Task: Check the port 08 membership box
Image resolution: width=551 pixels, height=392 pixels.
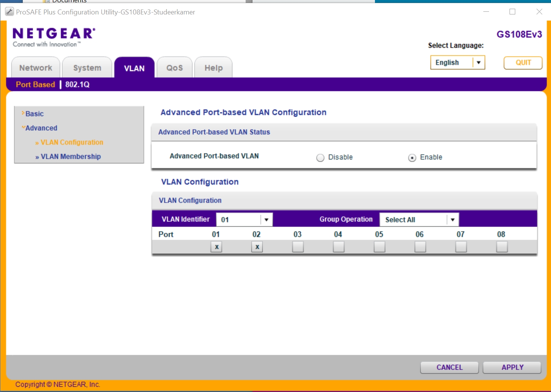Action: pos(502,247)
